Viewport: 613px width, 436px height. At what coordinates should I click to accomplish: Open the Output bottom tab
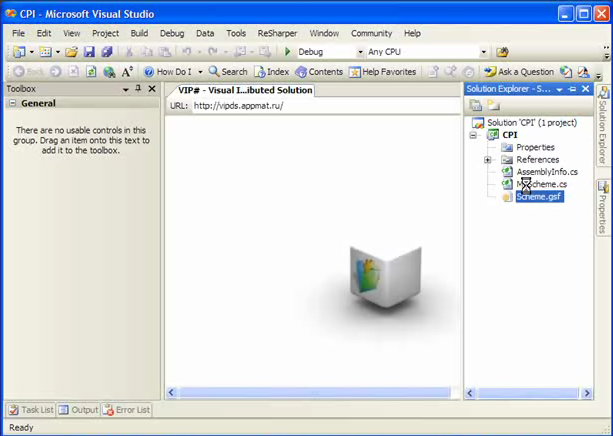click(78, 410)
